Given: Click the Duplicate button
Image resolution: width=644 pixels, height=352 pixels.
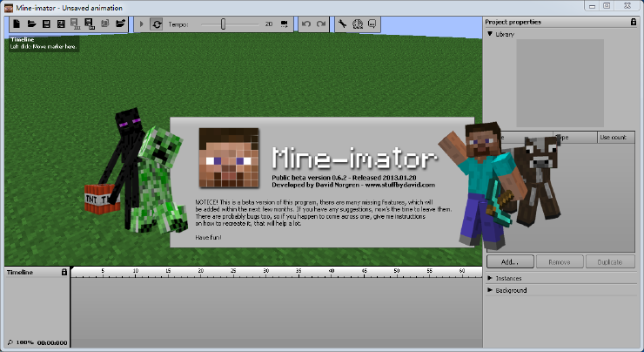Looking at the screenshot, I should pyautogui.click(x=610, y=261).
